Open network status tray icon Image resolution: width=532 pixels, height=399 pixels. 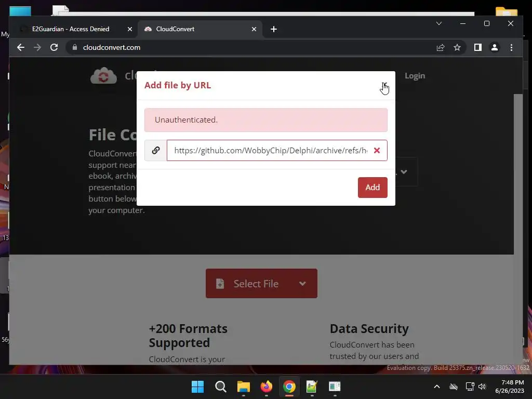pos(470,387)
